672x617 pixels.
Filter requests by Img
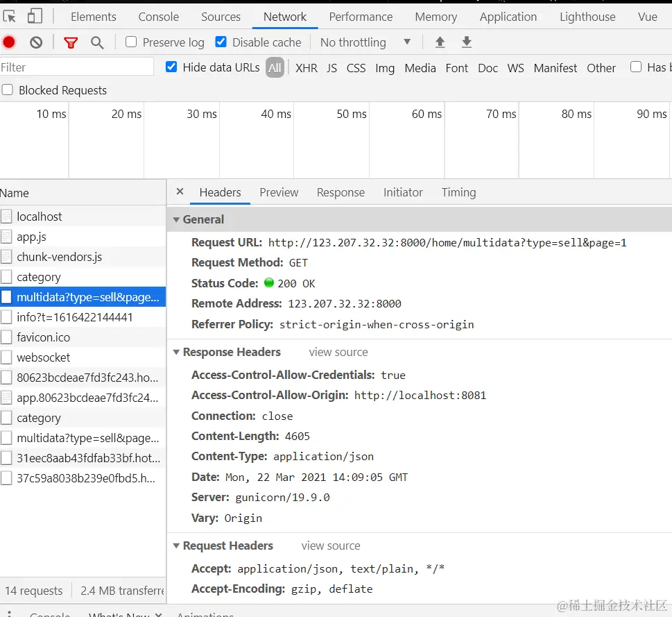(385, 68)
